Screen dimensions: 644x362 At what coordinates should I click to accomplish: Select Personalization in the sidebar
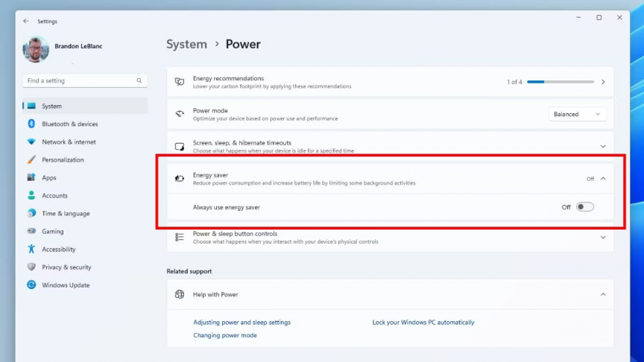63,159
